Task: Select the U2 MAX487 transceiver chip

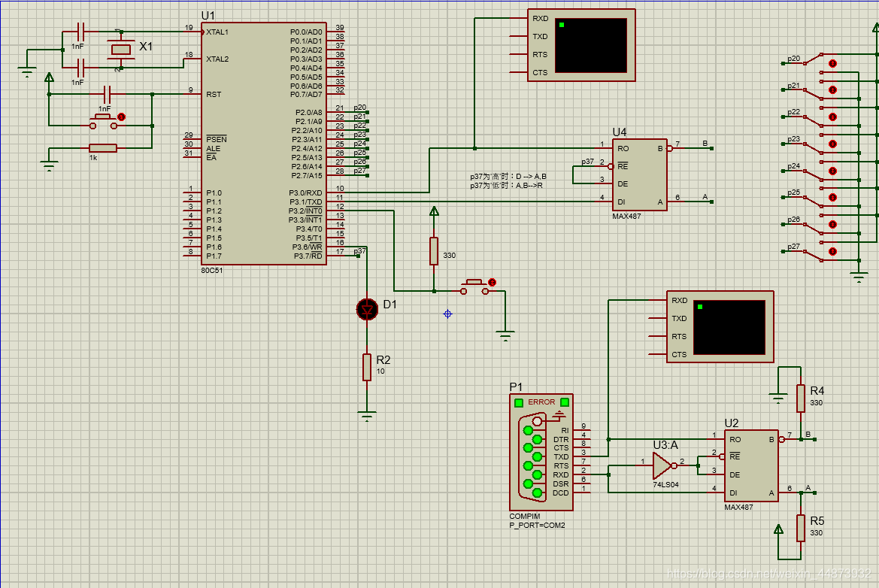Action: pos(751,465)
